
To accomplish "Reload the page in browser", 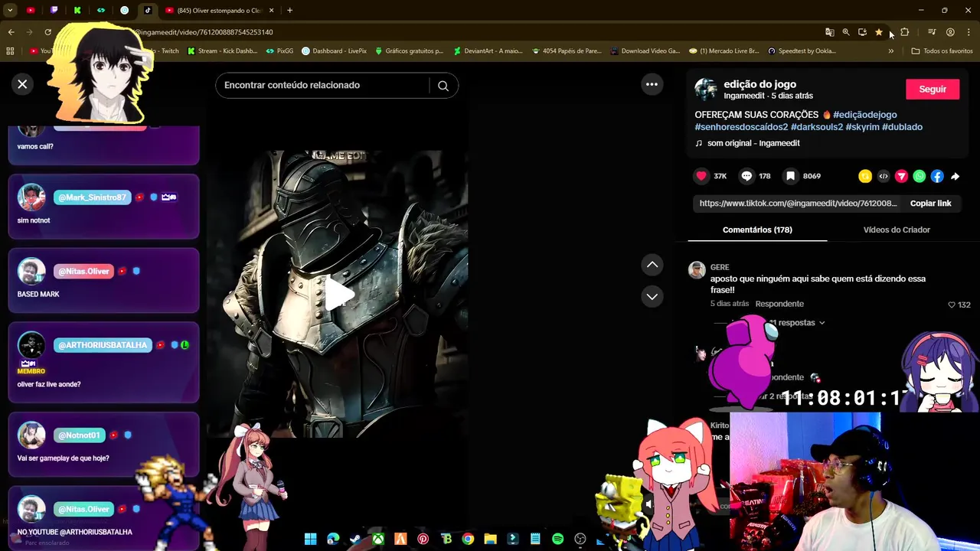I will pos(47,32).
